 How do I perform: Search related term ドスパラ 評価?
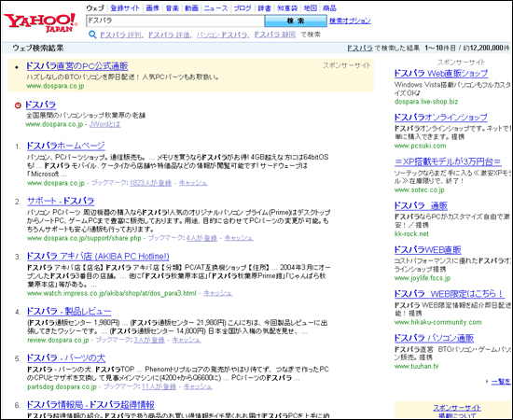point(169,35)
